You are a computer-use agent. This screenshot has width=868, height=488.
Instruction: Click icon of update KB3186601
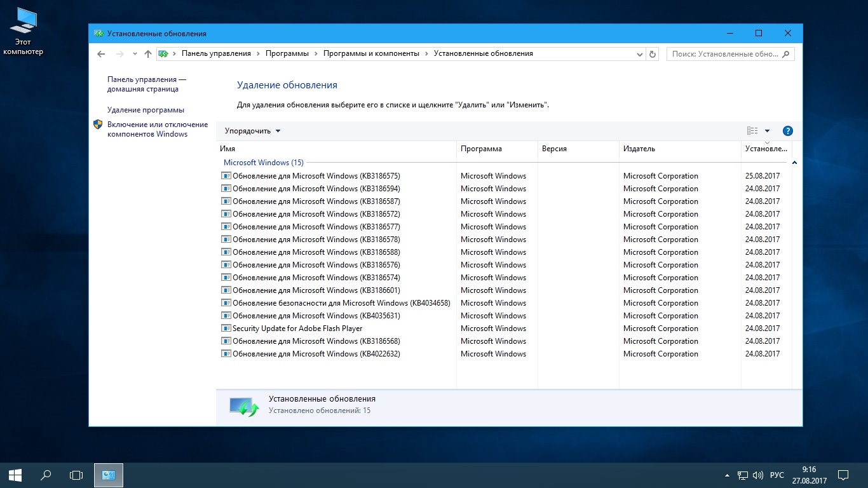[226, 290]
